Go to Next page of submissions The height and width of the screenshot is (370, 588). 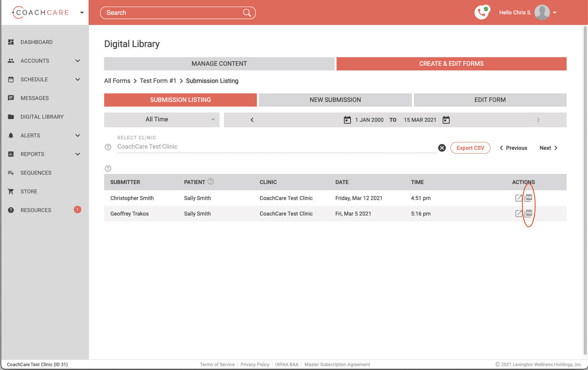[x=549, y=148]
